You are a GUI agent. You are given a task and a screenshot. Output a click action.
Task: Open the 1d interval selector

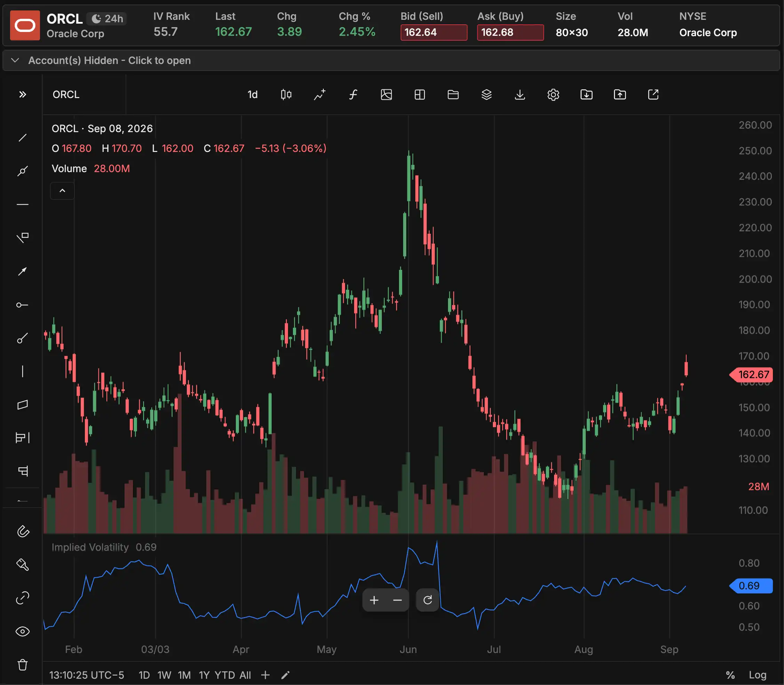click(x=253, y=95)
